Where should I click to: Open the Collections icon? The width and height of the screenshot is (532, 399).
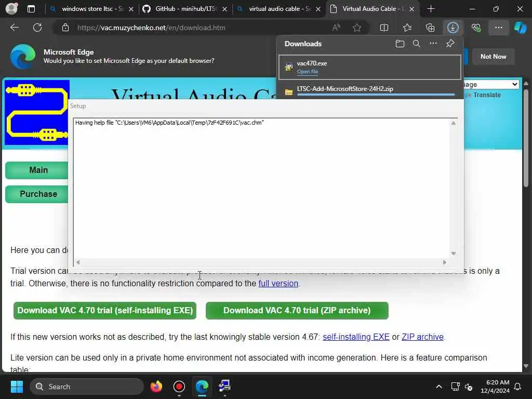(x=430, y=28)
